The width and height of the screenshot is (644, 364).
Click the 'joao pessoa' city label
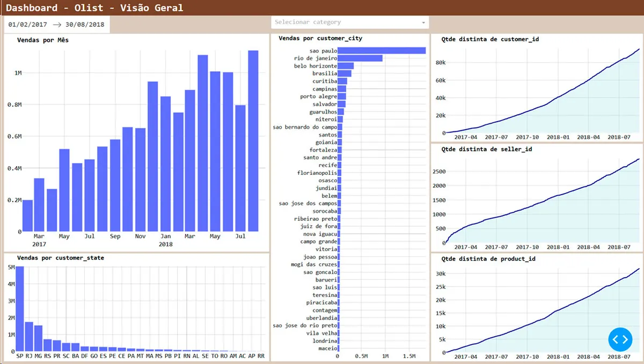coord(320,257)
